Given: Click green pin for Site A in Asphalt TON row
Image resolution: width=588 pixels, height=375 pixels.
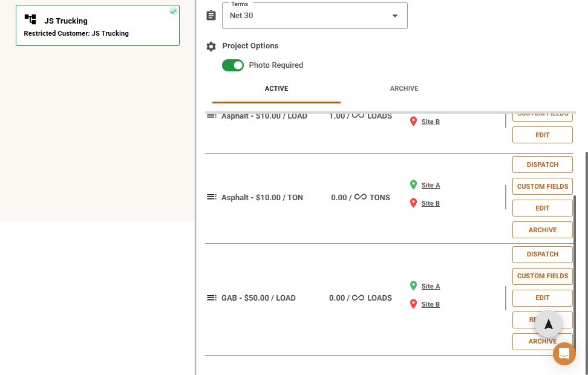Looking at the screenshot, I should [x=413, y=184].
